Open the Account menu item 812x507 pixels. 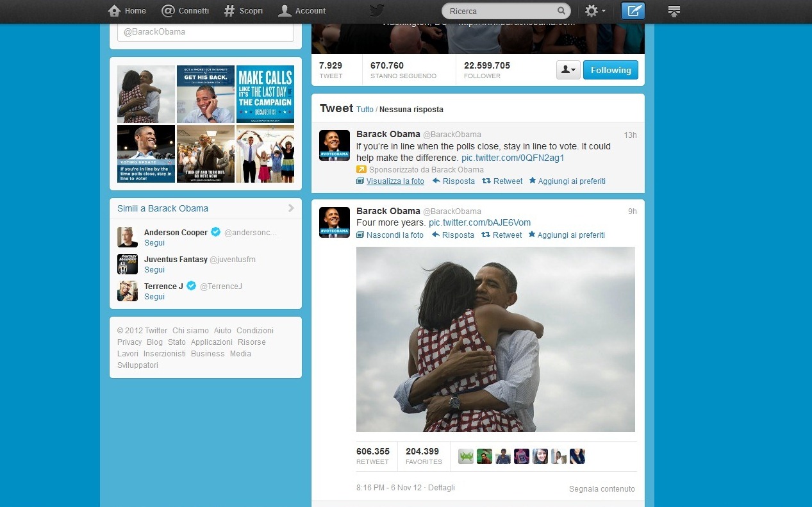[x=302, y=11]
